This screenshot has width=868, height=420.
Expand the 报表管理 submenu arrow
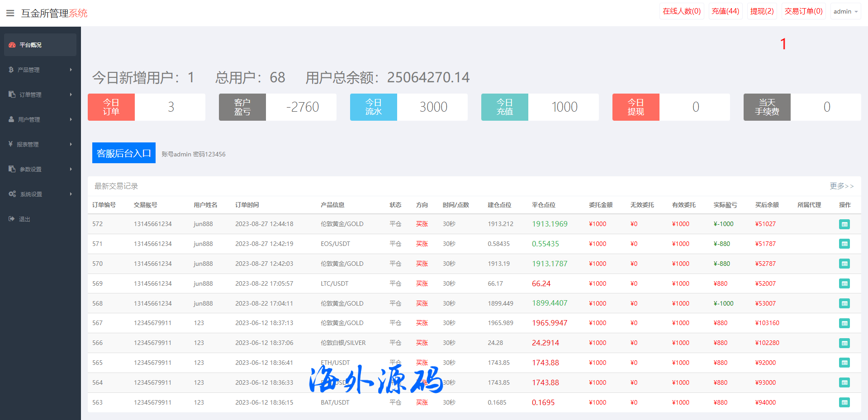click(71, 144)
